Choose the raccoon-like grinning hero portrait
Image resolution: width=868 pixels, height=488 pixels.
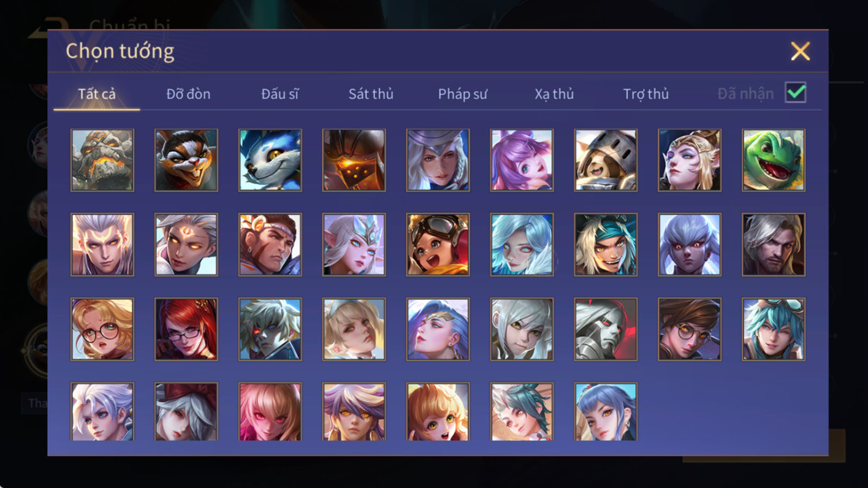[x=186, y=160]
